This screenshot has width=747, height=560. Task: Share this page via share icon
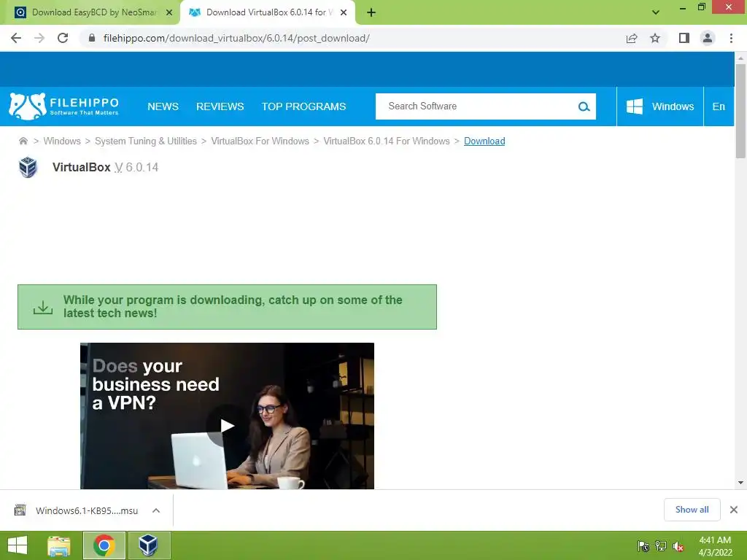pos(632,38)
